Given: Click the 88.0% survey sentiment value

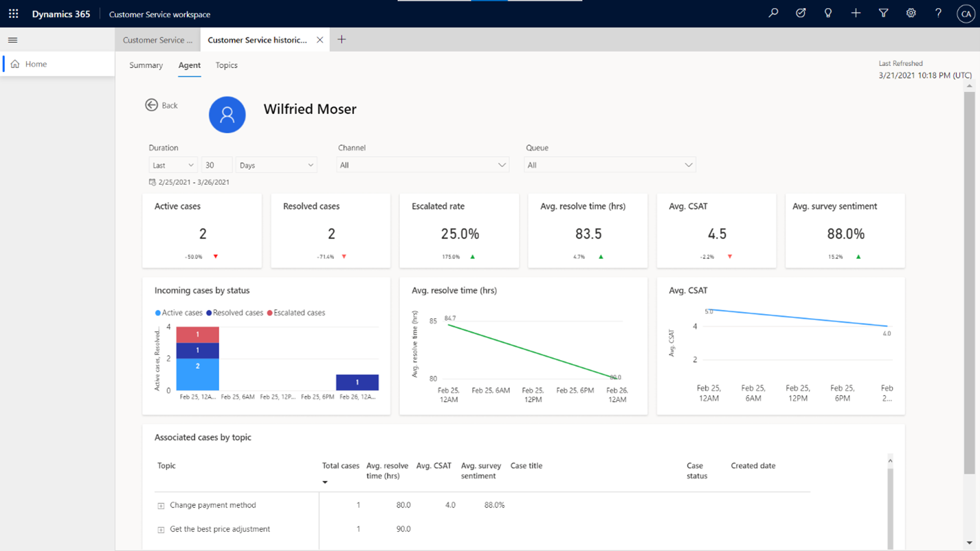Looking at the screenshot, I should point(845,234).
